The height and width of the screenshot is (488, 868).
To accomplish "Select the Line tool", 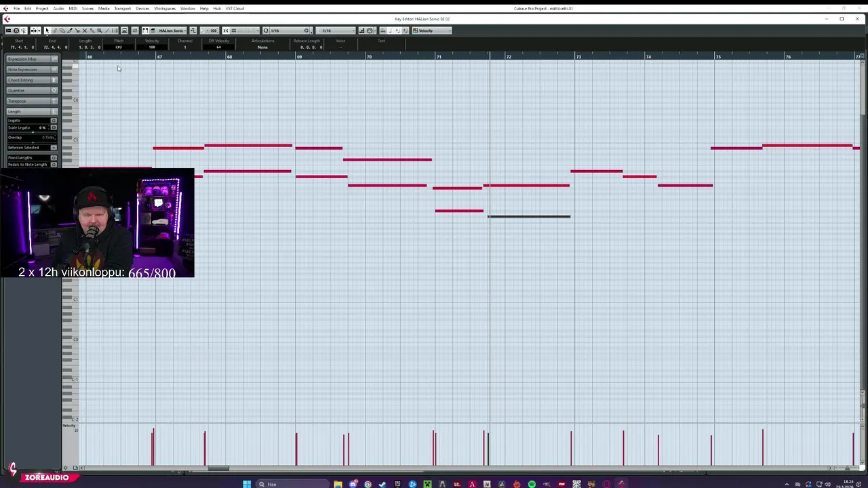I will pos(107,30).
